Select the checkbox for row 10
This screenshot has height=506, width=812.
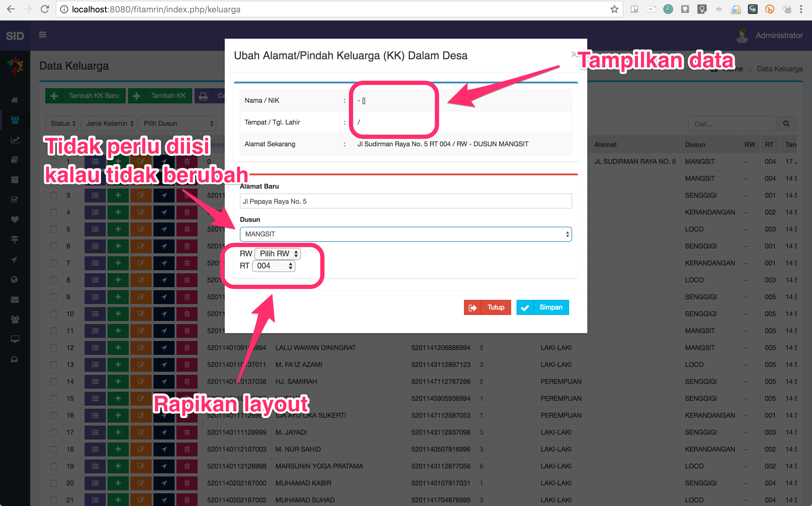[x=54, y=314]
